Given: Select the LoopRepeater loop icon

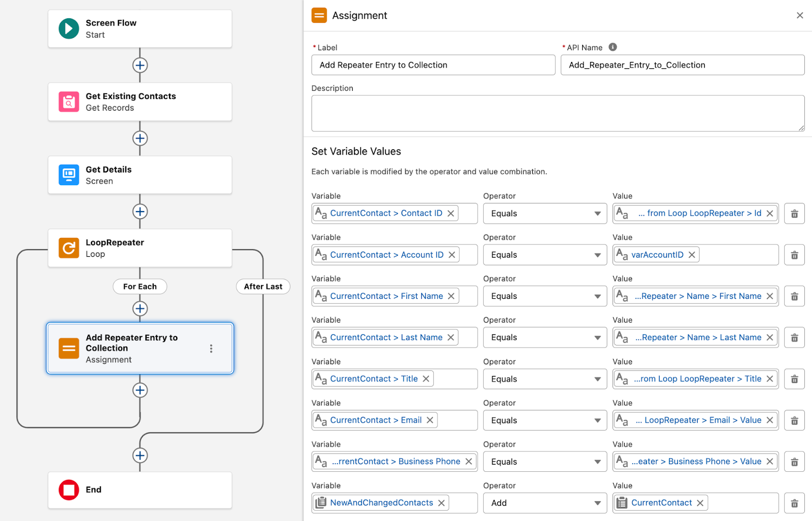Looking at the screenshot, I should click(69, 248).
